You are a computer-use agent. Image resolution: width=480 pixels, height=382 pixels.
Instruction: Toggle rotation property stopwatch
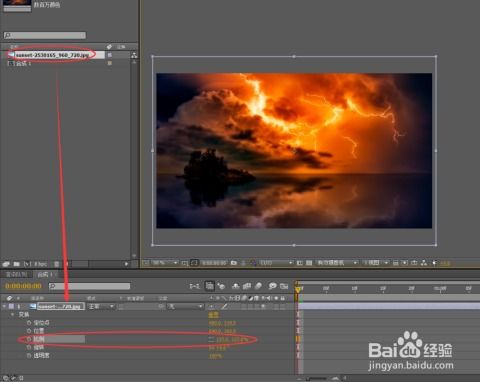pos(29,347)
